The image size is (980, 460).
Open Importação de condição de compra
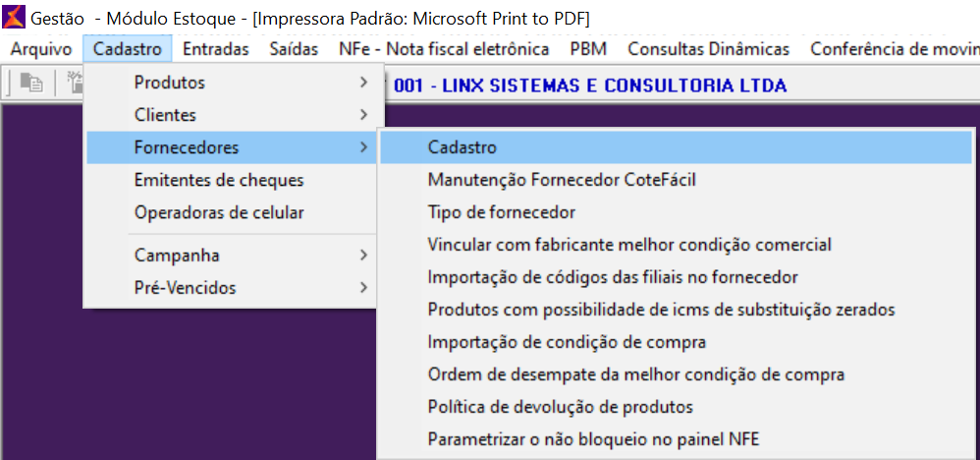tap(567, 342)
